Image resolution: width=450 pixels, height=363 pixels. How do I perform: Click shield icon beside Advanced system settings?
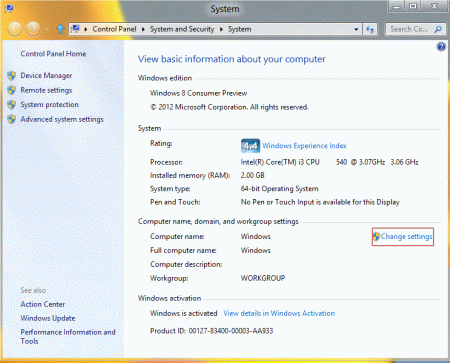12,119
